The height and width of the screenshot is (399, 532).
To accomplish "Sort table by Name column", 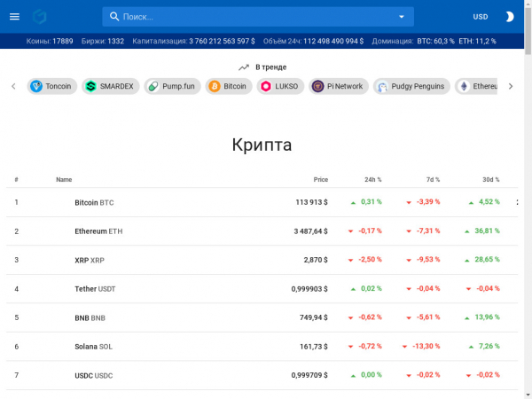I will coord(64,179).
